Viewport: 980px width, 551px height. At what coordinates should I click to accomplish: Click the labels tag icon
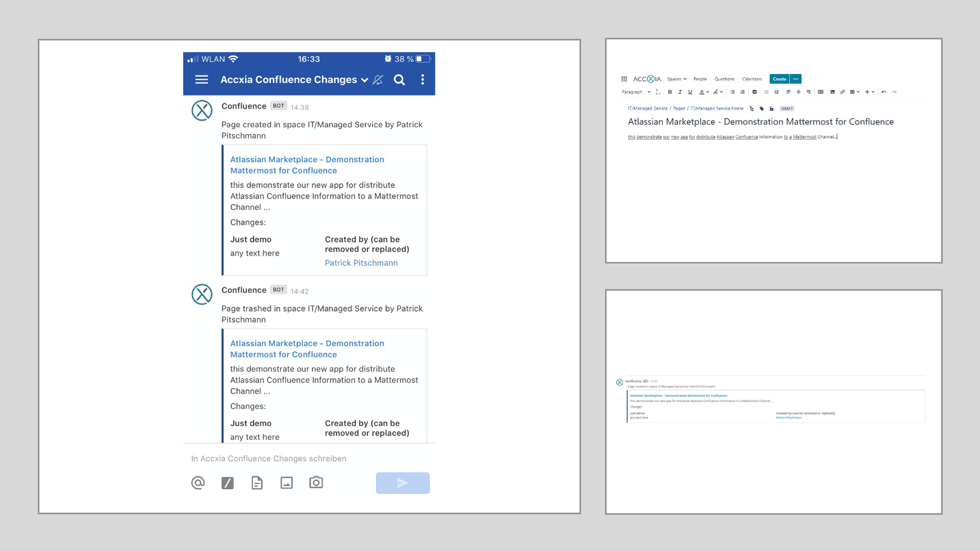coord(761,108)
